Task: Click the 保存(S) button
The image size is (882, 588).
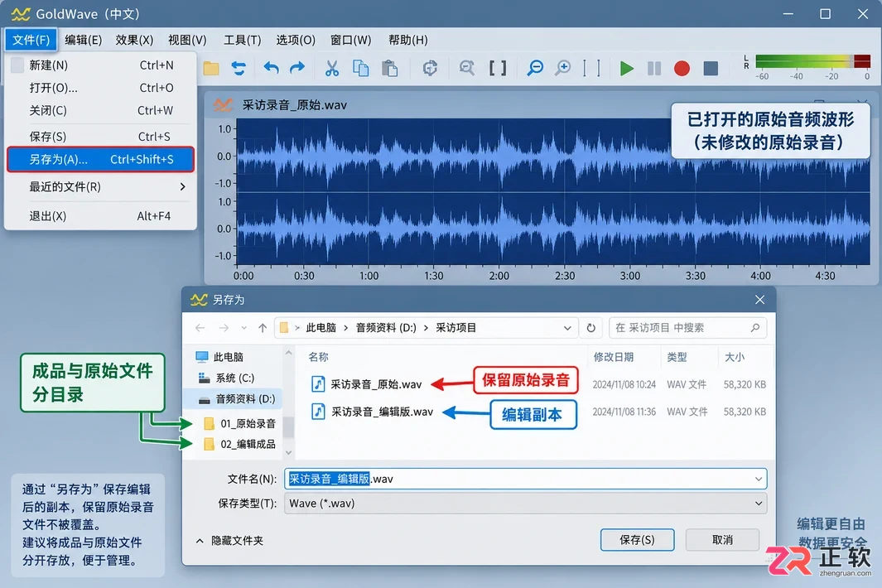Action: click(637, 540)
